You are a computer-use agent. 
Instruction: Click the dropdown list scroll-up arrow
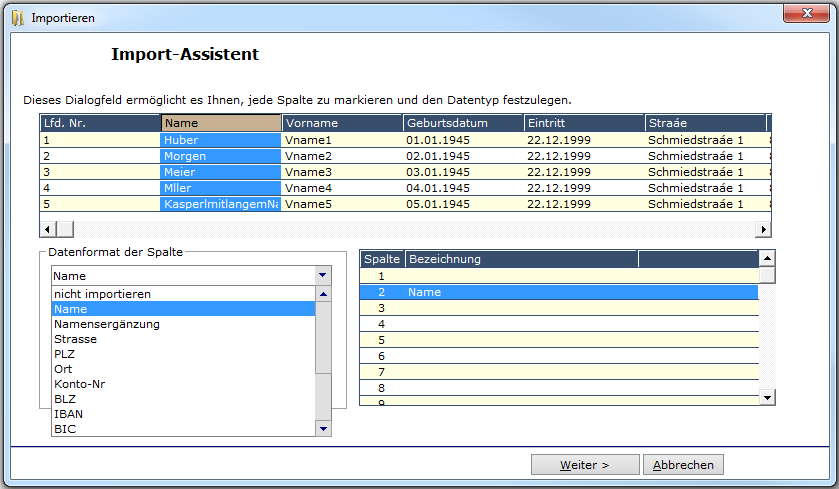[x=323, y=294]
